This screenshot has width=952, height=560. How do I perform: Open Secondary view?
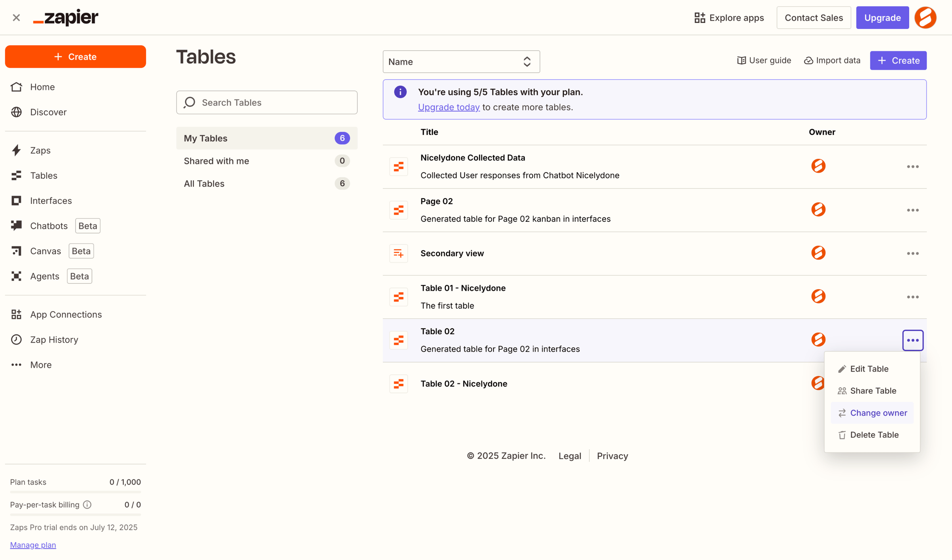(452, 253)
